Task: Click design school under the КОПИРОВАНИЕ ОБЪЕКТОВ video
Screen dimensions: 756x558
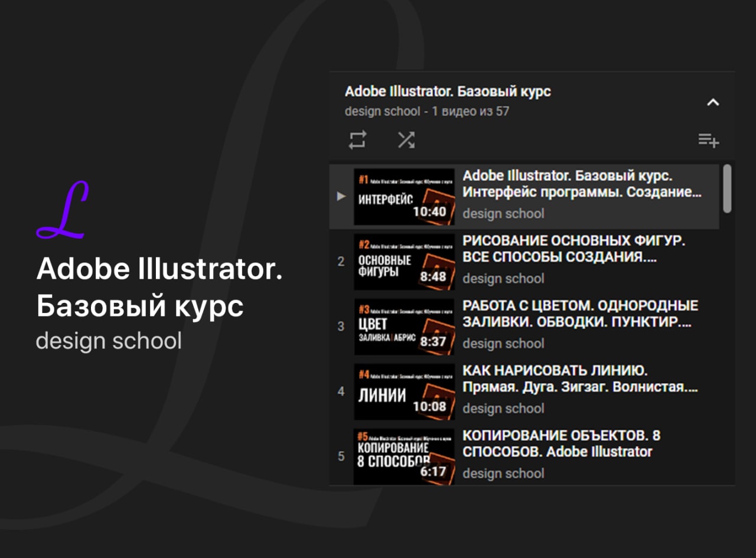Action: coord(503,474)
